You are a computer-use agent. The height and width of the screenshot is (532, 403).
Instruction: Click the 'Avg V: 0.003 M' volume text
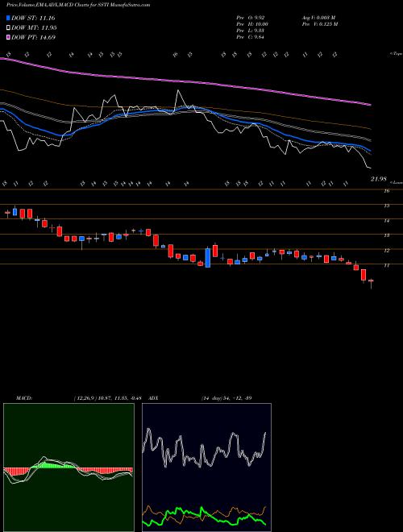tap(318, 18)
